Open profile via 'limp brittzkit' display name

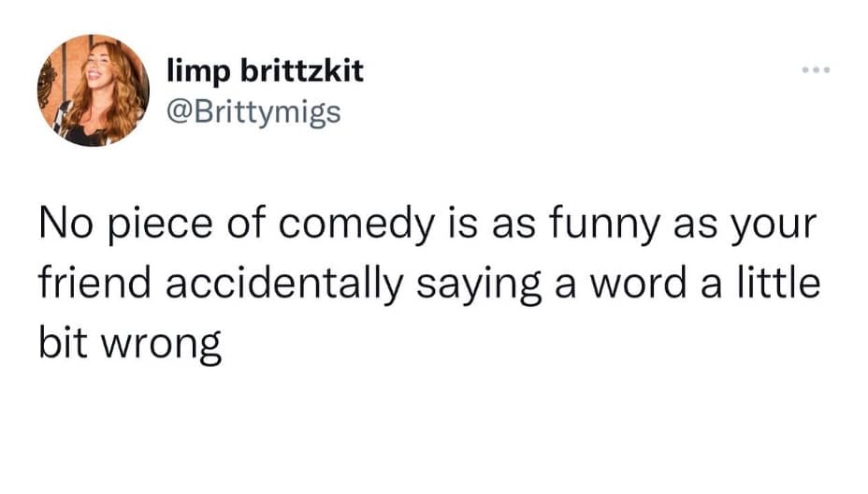tap(265, 72)
